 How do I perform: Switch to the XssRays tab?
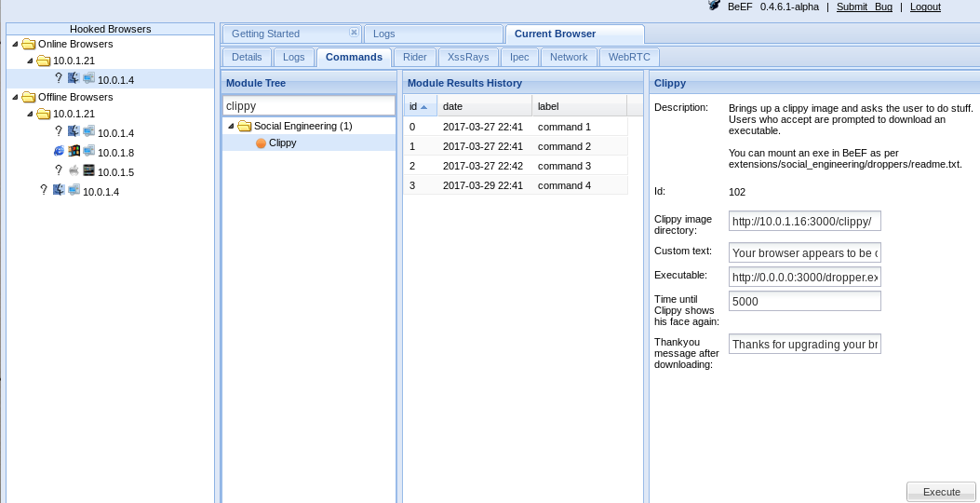point(467,57)
